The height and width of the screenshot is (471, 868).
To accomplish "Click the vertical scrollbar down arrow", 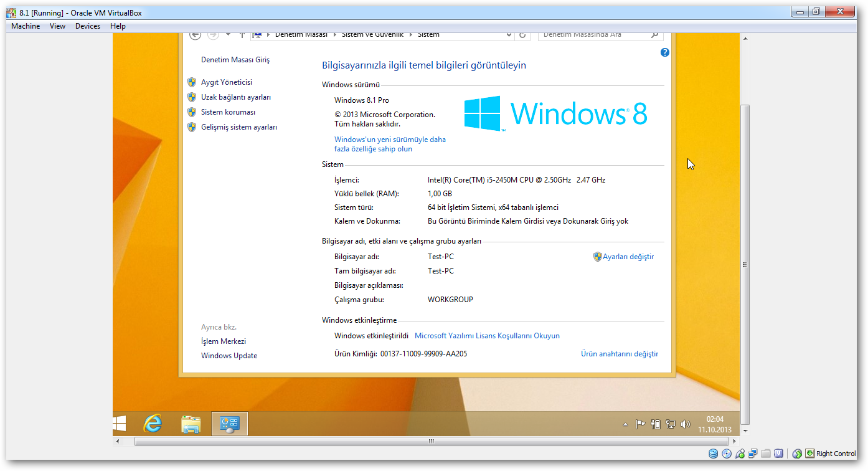I will (745, 431).
